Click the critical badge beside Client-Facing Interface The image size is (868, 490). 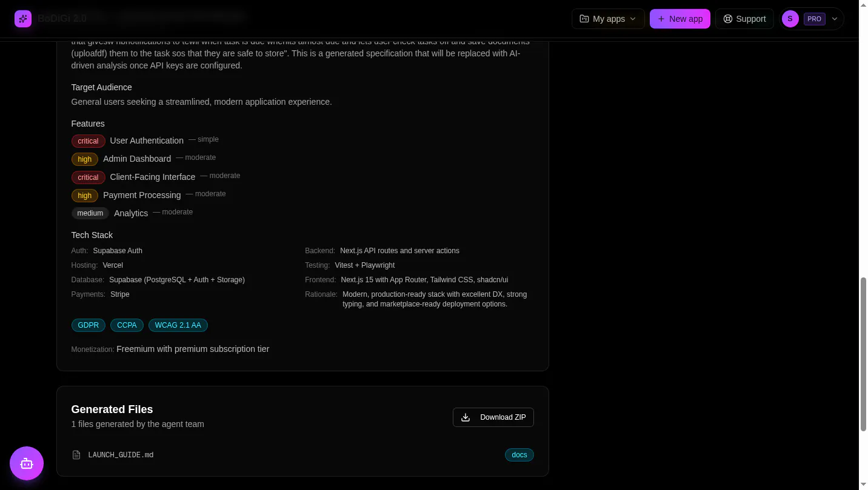(x=88, y=177)
